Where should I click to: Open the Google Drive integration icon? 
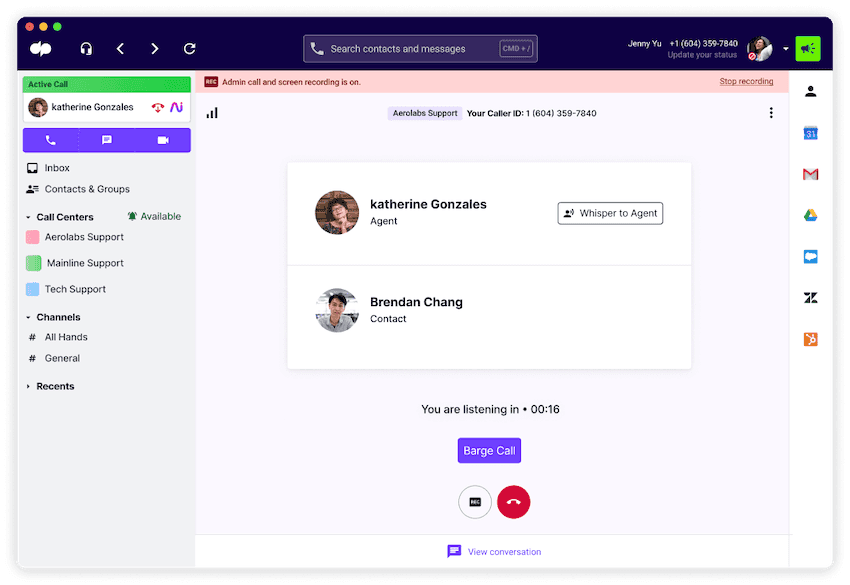(x=811, y=215)
